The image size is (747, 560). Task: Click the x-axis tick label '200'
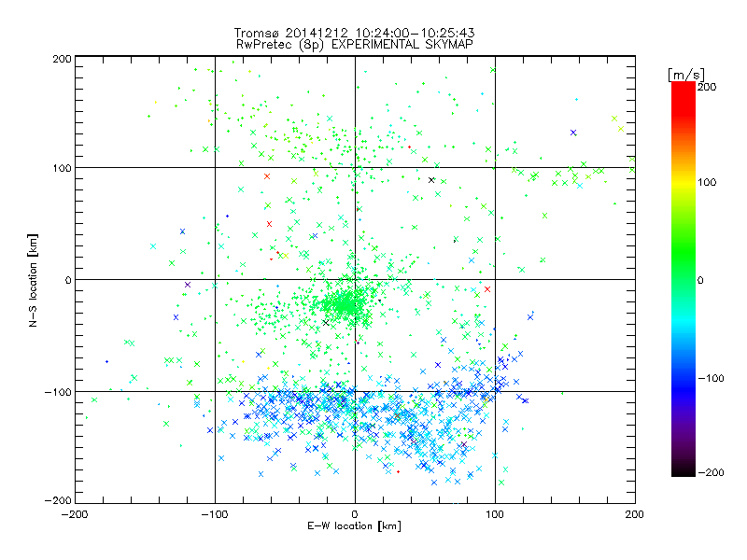[635, 514]
